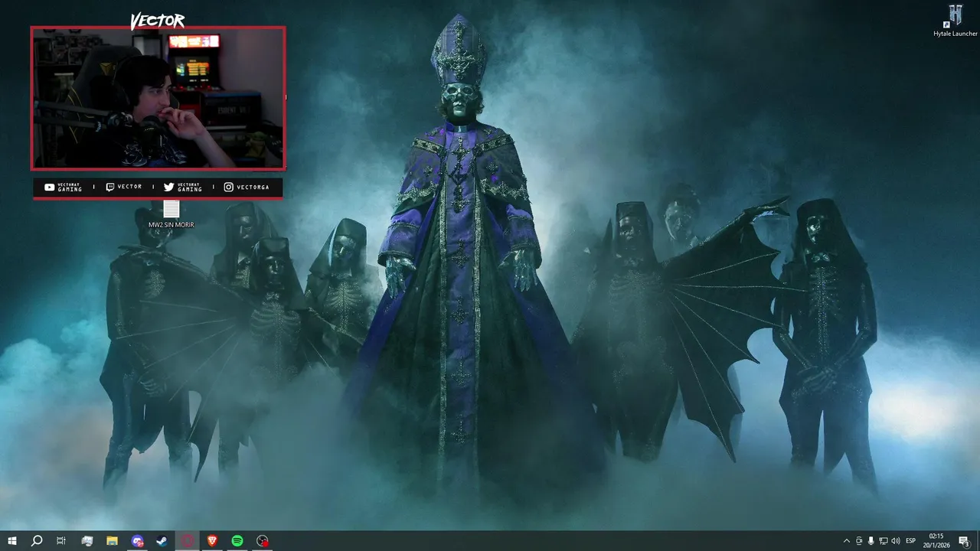Open OBS Studio recording icon on taskbar
Screen dimensions: 980x551
pos(263,541)
